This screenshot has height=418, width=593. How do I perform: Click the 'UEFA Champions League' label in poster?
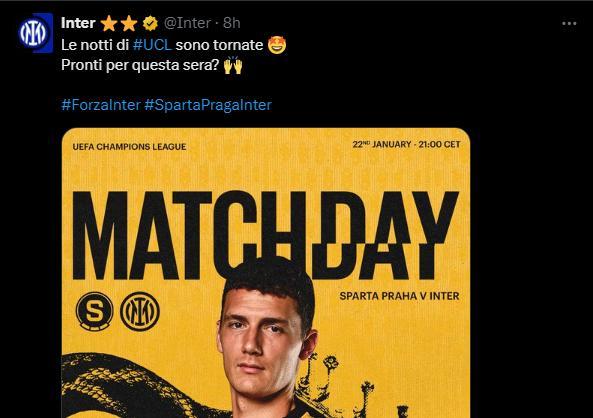(x=129, y=147)
